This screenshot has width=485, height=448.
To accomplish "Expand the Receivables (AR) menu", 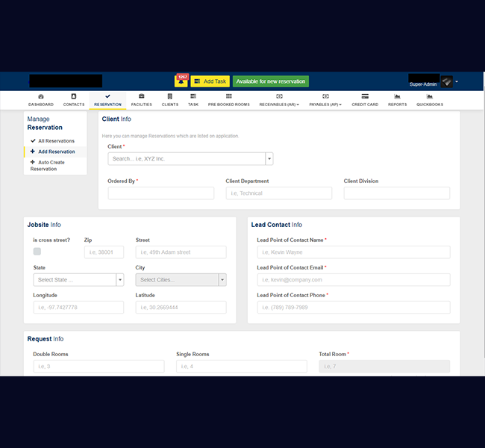I will click(x=279, y=100).
